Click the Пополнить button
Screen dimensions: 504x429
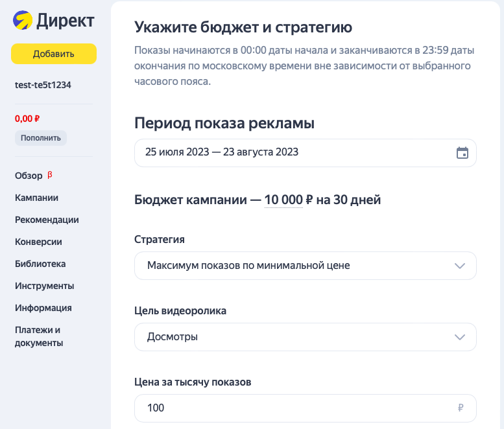click(40, 138)
